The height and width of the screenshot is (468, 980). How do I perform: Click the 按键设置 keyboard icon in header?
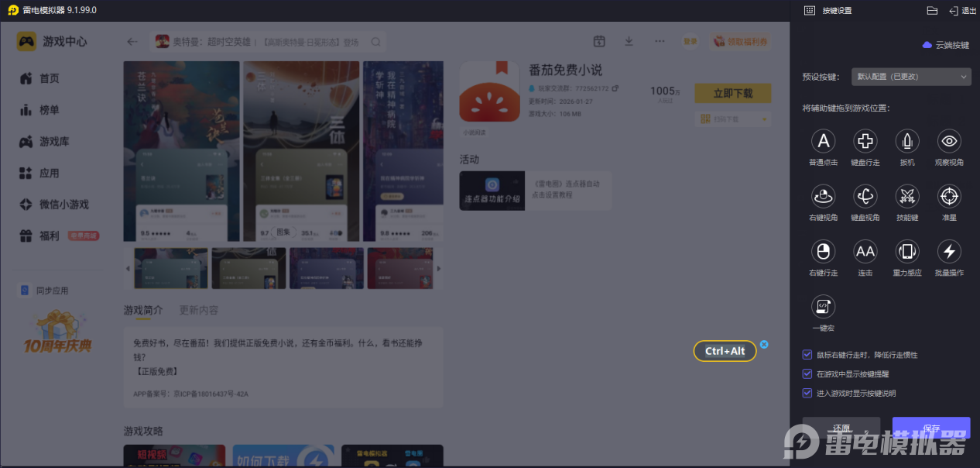click(810, 10)
